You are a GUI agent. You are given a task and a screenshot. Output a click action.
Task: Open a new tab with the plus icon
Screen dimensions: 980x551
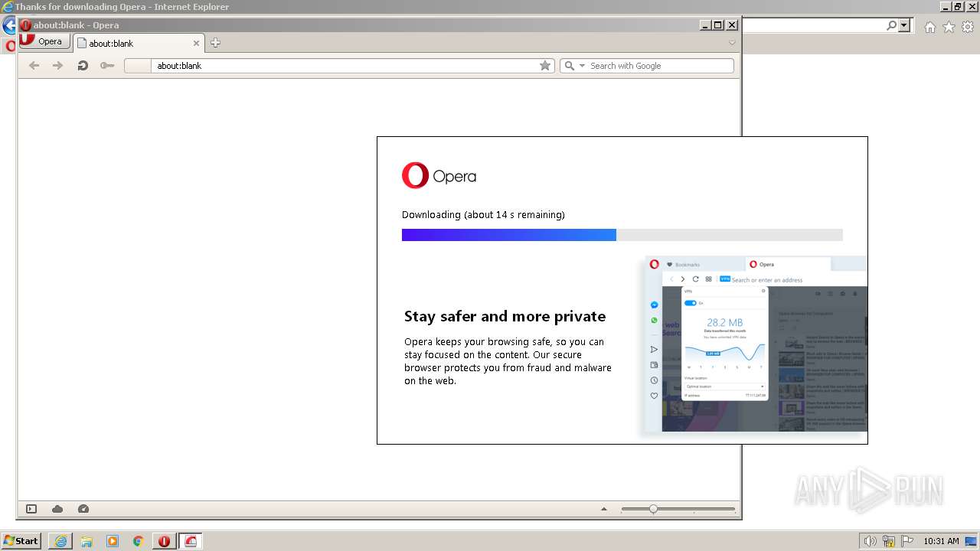coord(215,43)
